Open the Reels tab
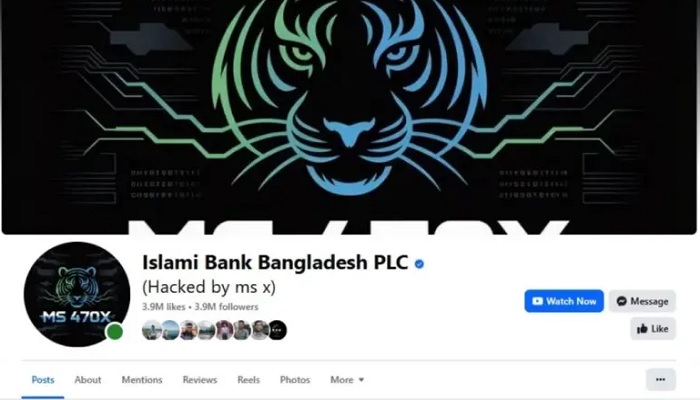The width and height of the screenshot is (700, 400). pos(248,380)
